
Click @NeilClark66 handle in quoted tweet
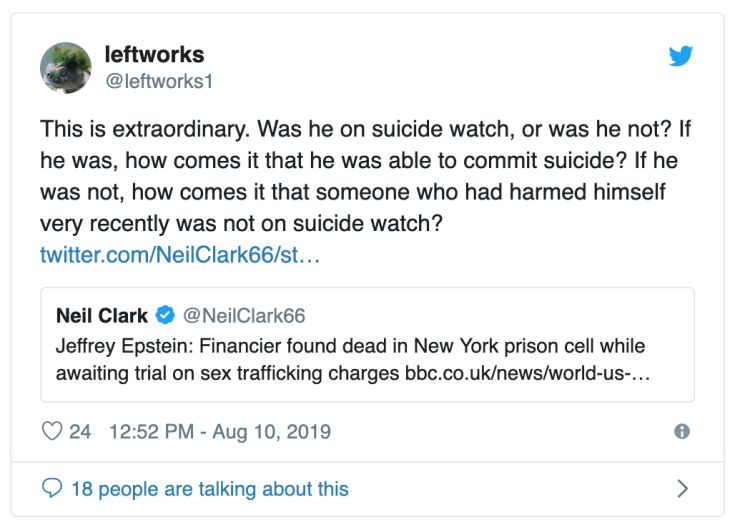(x=243, y=316)
